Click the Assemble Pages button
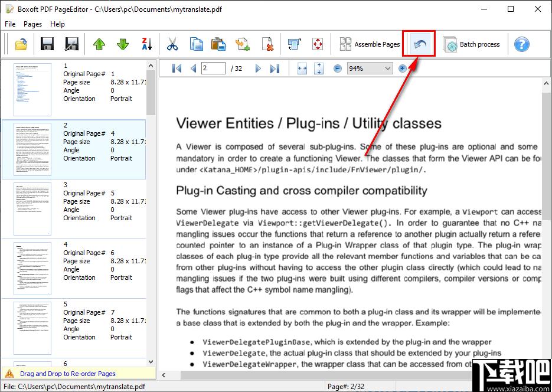The image size is (552, 392). coord(370,44)
